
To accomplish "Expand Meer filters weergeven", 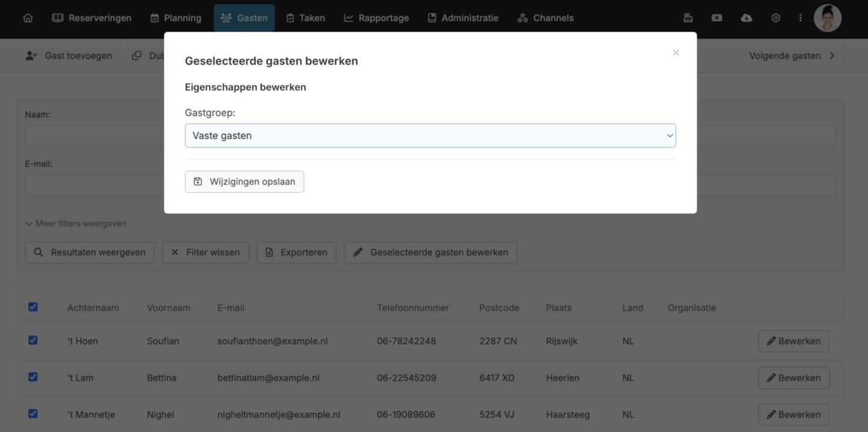I will tap(76, 224).
